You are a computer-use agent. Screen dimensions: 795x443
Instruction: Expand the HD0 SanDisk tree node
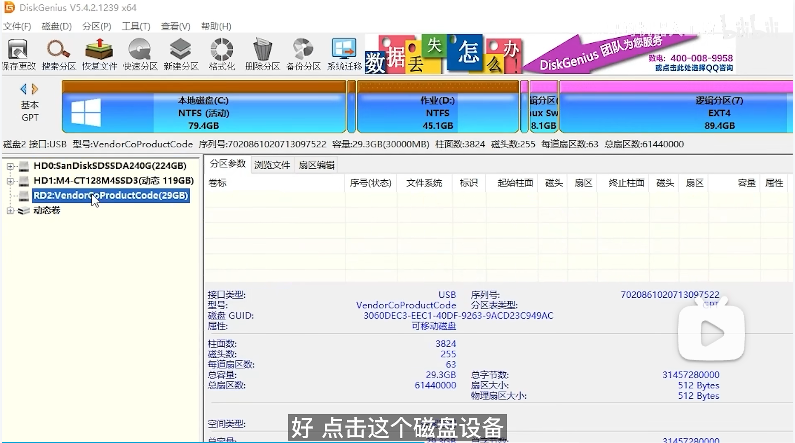point(10,166)
